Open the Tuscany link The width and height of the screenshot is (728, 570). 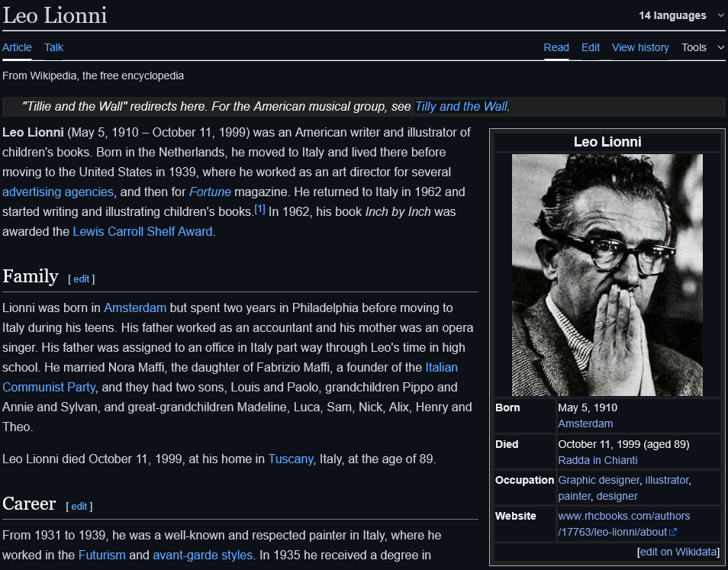[291, 459]
